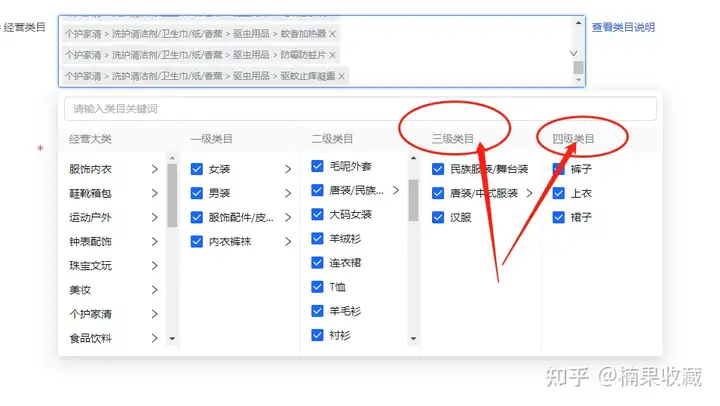Viewport: 720px width, 406px height.
Task: Click the 汉服 label text
Action: pos(461,218)
